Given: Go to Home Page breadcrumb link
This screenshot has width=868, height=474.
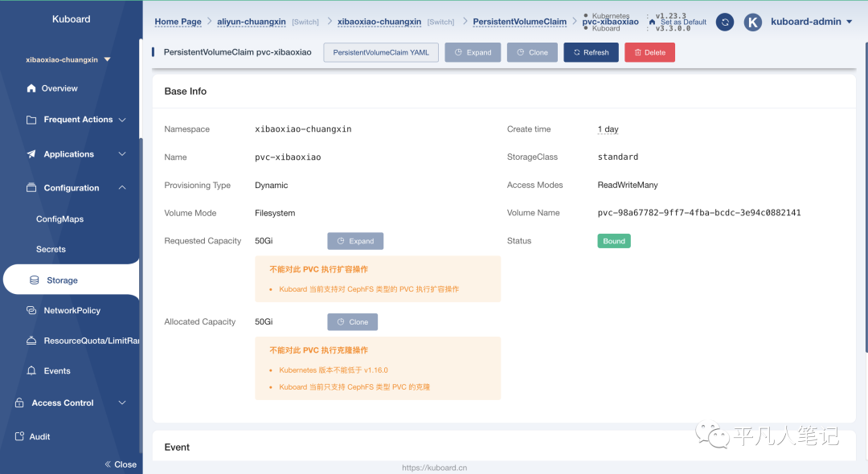Looking at the screenshot, I should [178, 22].
